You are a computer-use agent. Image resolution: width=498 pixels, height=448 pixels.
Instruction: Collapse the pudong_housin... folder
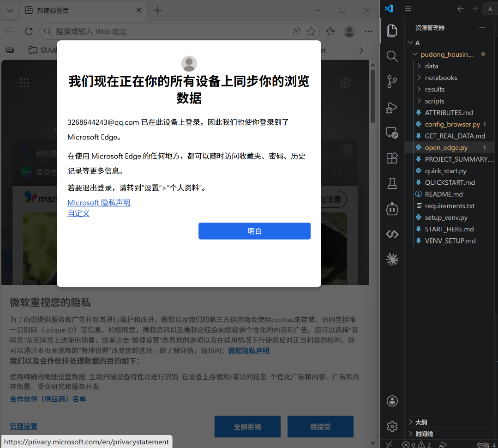pyautogui.click(x=415, y=54)
